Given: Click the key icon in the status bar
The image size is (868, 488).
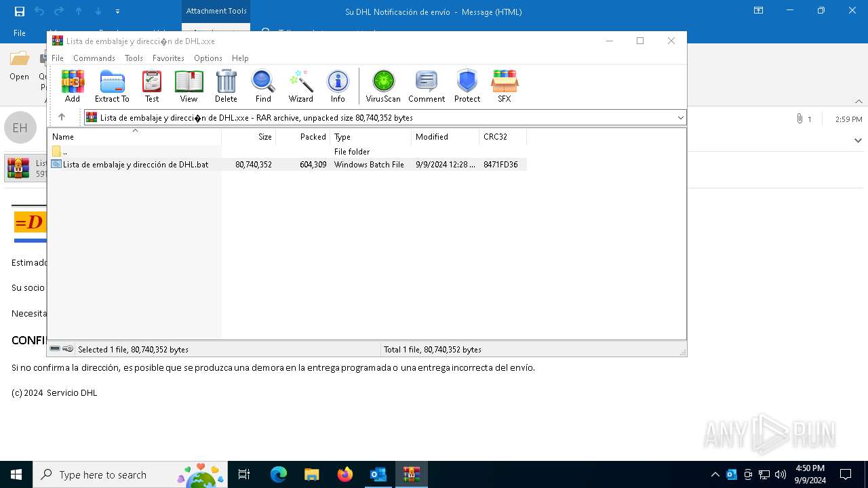Looking at the screenshot, I should click(x=68, y=349).
